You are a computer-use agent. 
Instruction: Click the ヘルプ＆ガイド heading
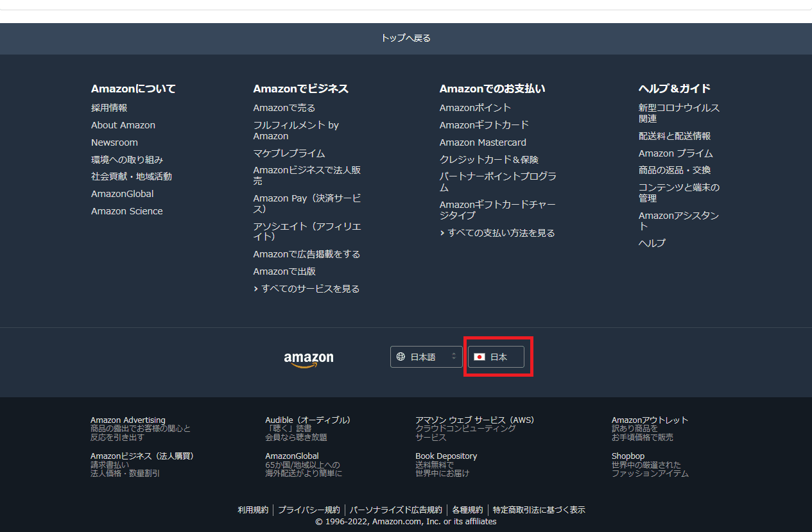[675, 89]
